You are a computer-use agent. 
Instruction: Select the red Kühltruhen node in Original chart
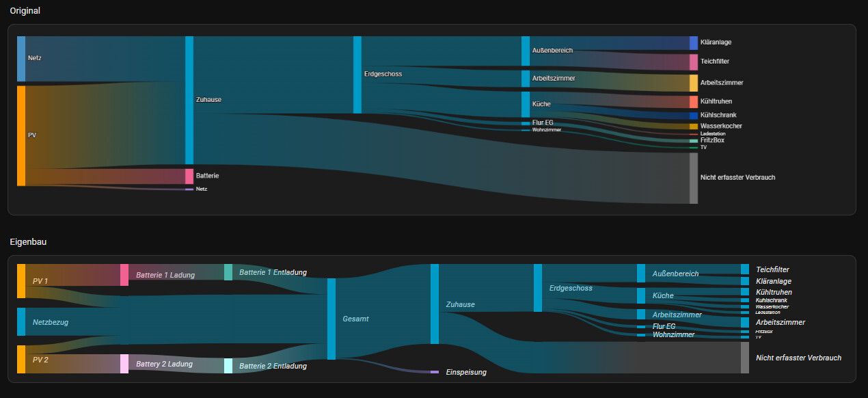pyautogui.click(x=694, y=102)
